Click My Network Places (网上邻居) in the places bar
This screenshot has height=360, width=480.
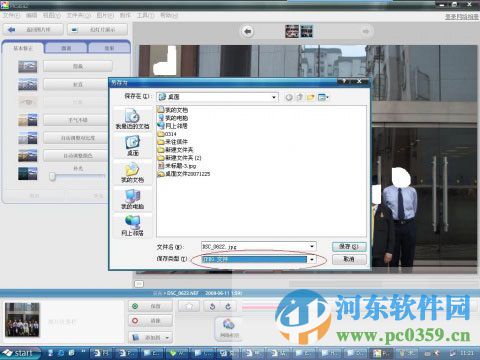132,226
